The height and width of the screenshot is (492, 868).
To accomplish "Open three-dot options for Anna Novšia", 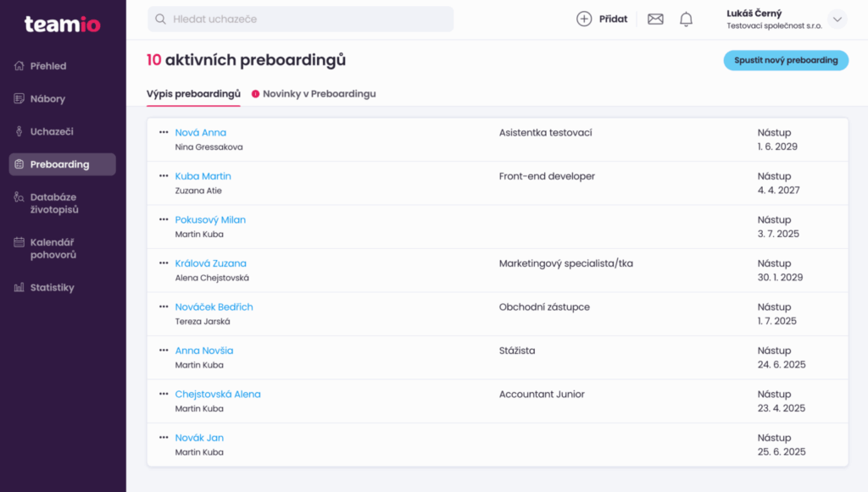I will pos(164,350).
